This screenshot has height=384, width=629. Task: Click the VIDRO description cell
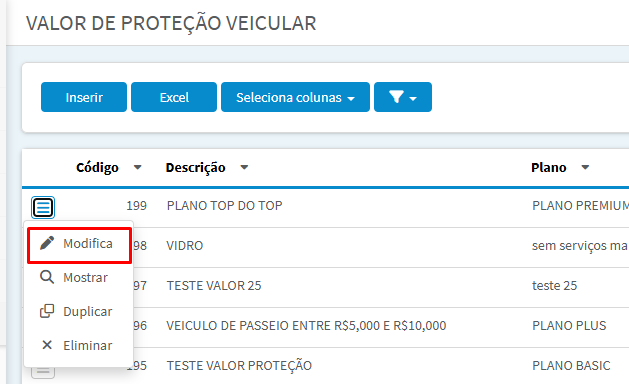pyautogui.click(x=185, y=246)
